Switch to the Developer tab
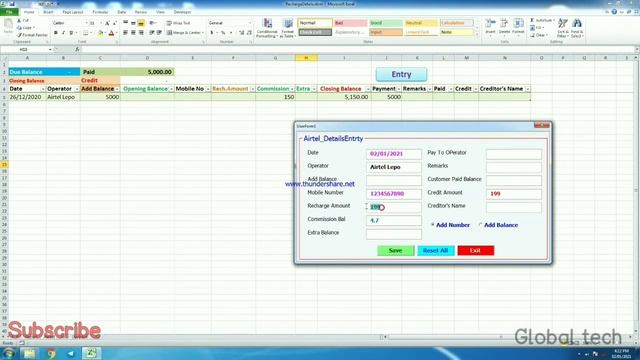This screenshot has width=640, height=360. pyautogui.click(x=182, y=12)
